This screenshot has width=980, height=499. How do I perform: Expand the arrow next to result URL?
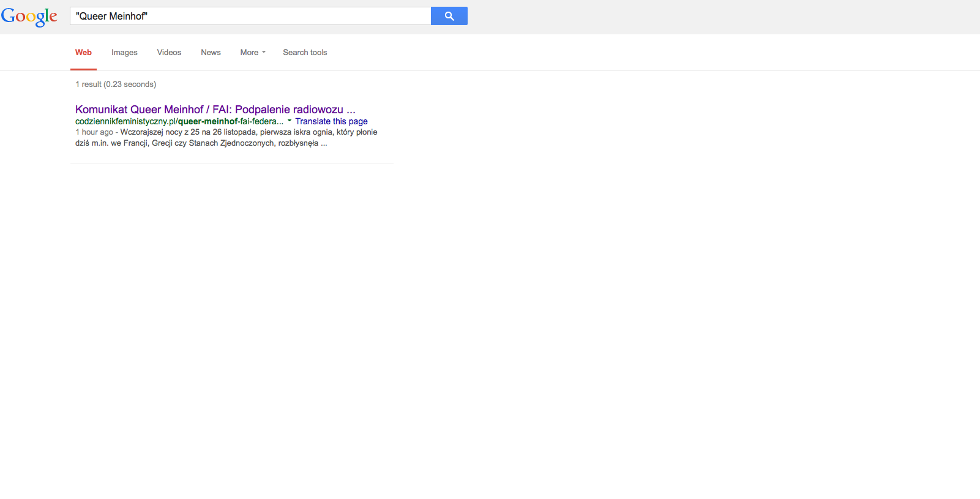290,121
